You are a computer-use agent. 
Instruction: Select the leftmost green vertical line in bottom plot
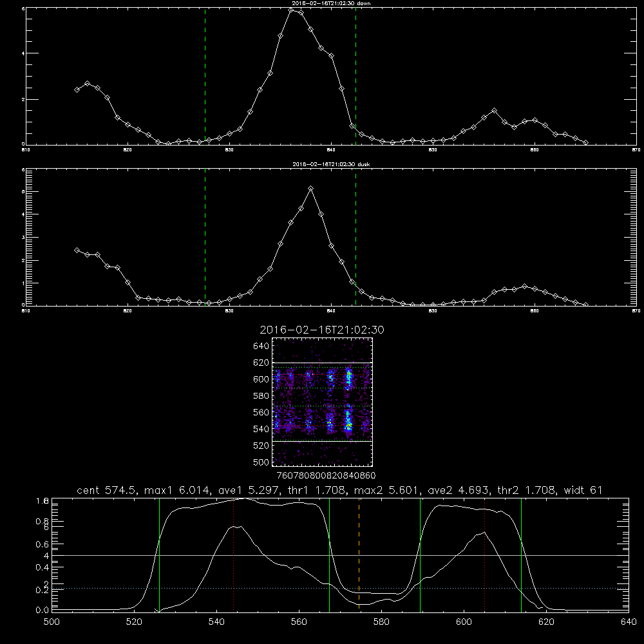tap(159, 554)
